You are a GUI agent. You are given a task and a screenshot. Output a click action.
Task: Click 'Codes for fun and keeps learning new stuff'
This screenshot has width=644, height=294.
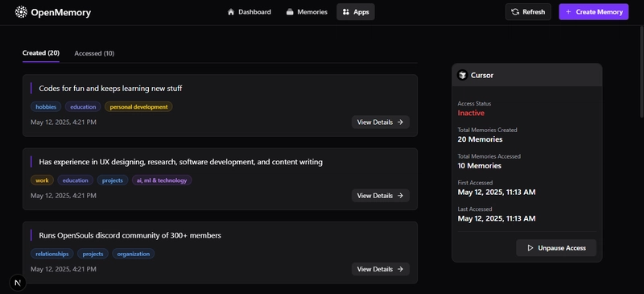pos(110,89)
